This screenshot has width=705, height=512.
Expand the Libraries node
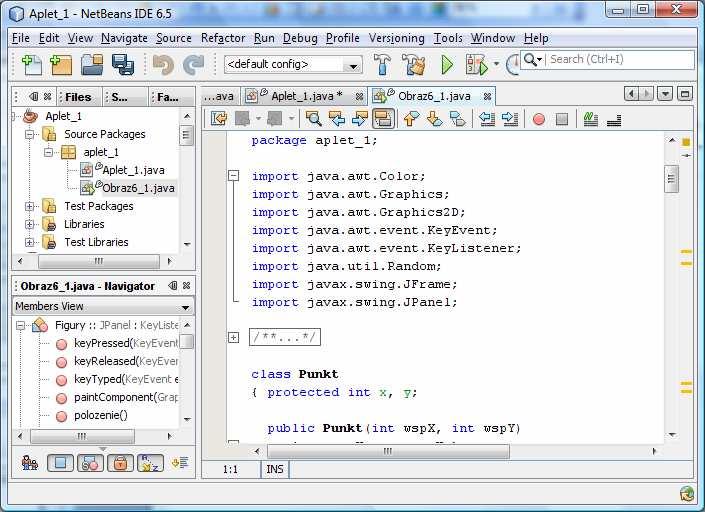(x=30, y=224)
